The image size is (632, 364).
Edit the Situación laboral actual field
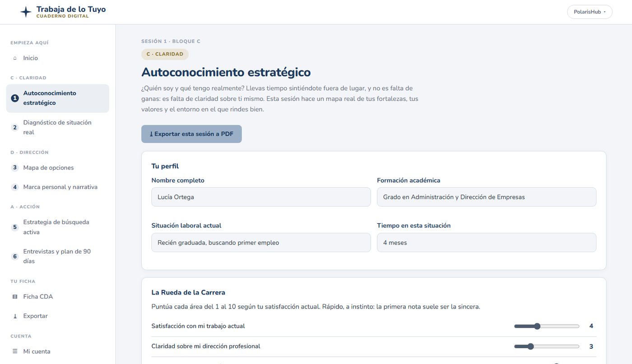pos(261,243)
